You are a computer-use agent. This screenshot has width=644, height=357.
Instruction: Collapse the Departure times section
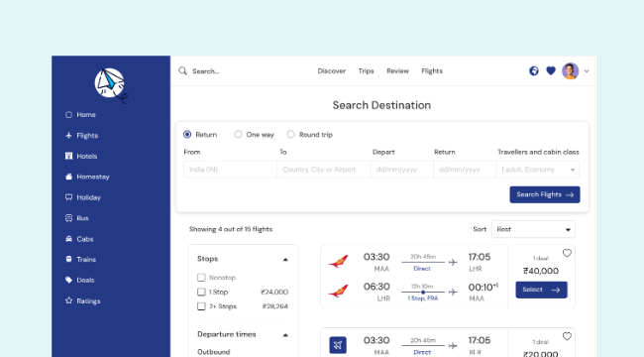coord(285,335)
